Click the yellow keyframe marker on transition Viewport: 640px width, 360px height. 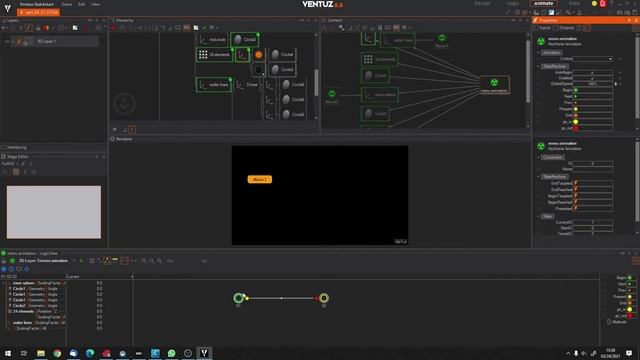click(x=247, y=298)
